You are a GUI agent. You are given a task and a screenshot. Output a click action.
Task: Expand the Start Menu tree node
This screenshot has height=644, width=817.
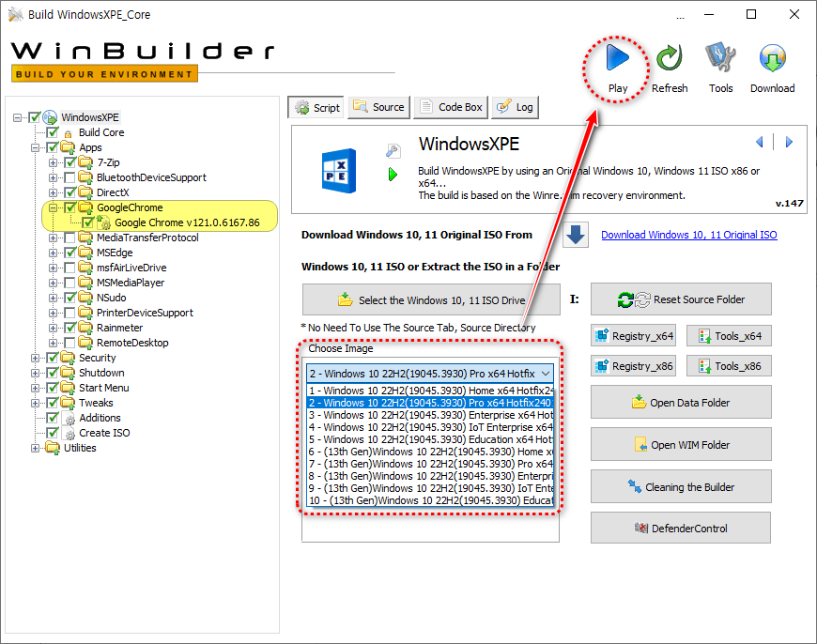pos(35,388)
